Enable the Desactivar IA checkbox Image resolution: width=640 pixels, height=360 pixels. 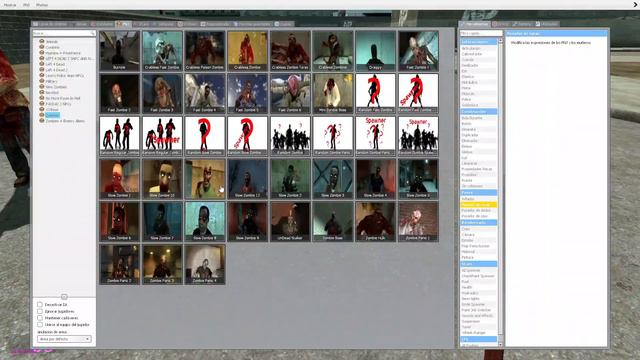(x=40, y=304)
